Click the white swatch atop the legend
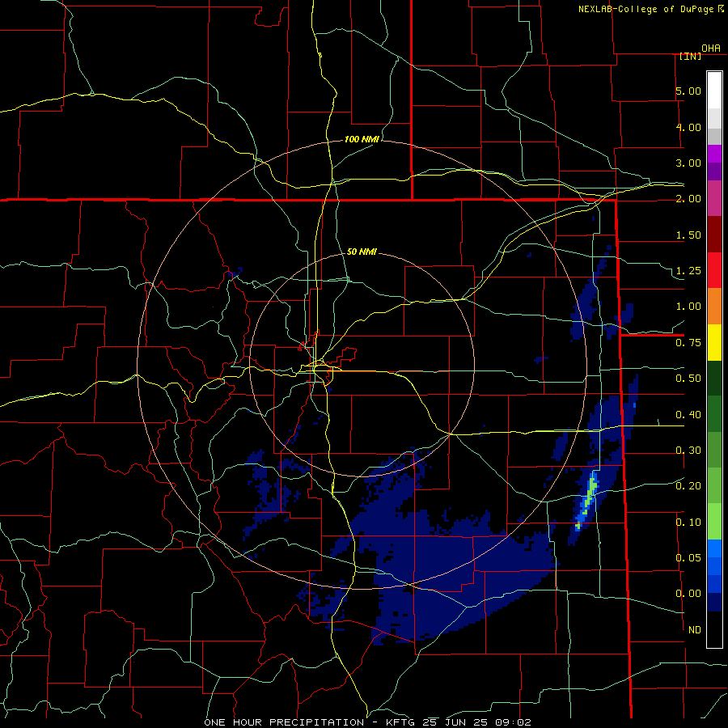Viewport: 728px width, 728px height. click(x=714, y=90)
